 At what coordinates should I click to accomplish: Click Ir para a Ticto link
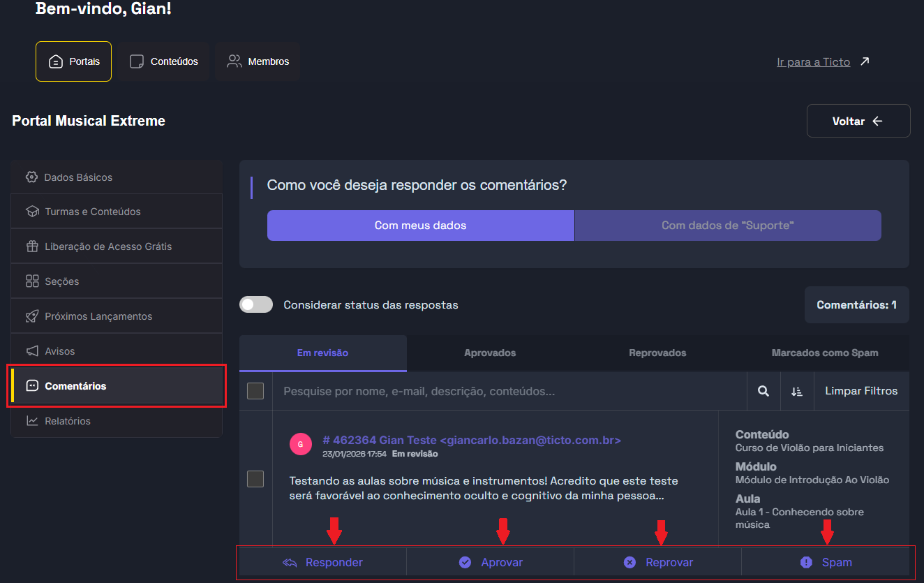tap(813, 62)
